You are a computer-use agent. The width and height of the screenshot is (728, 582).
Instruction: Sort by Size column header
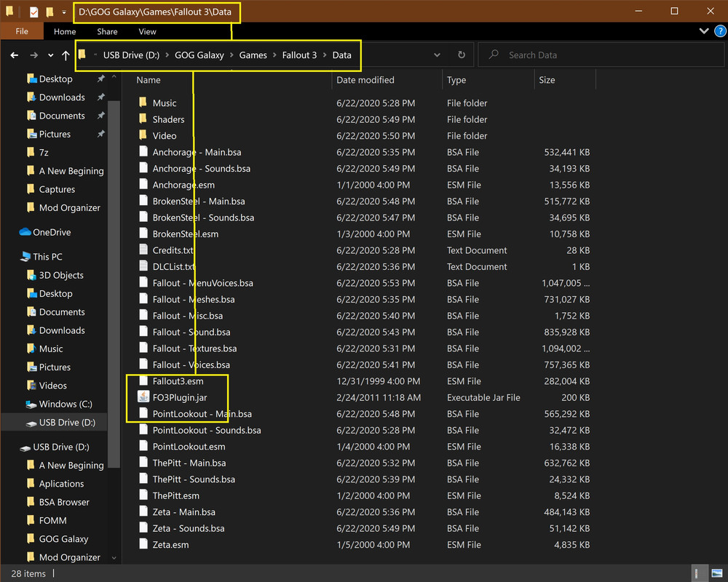point(547,80)
